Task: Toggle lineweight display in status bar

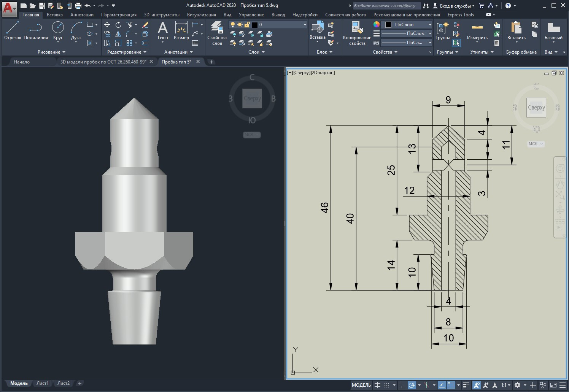Action: [x=467, y=385]
